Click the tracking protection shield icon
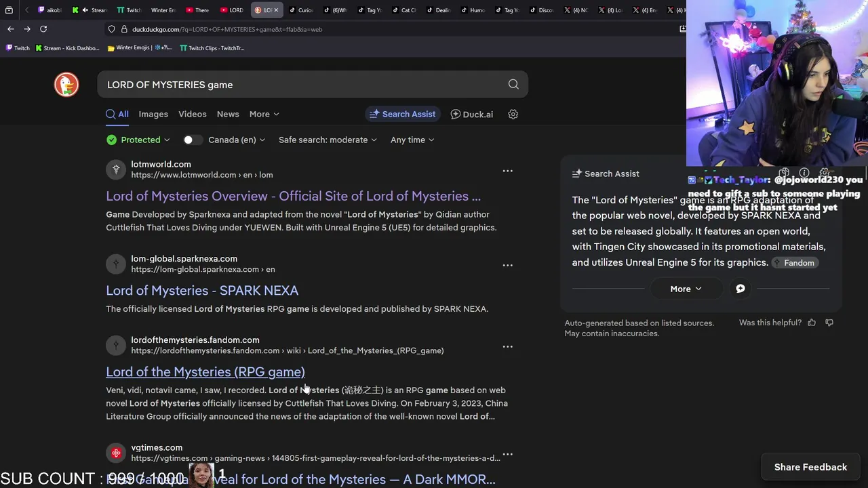 [x=112, y=29]
